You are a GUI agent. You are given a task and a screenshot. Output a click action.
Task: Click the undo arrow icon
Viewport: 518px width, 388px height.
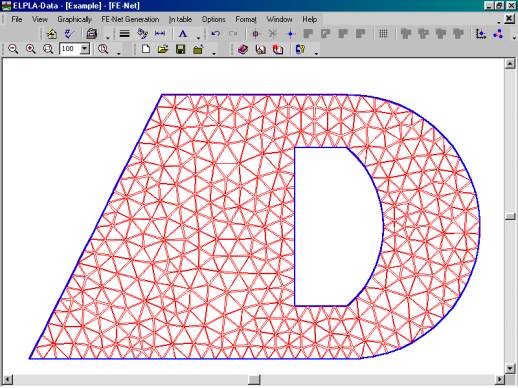216,34
